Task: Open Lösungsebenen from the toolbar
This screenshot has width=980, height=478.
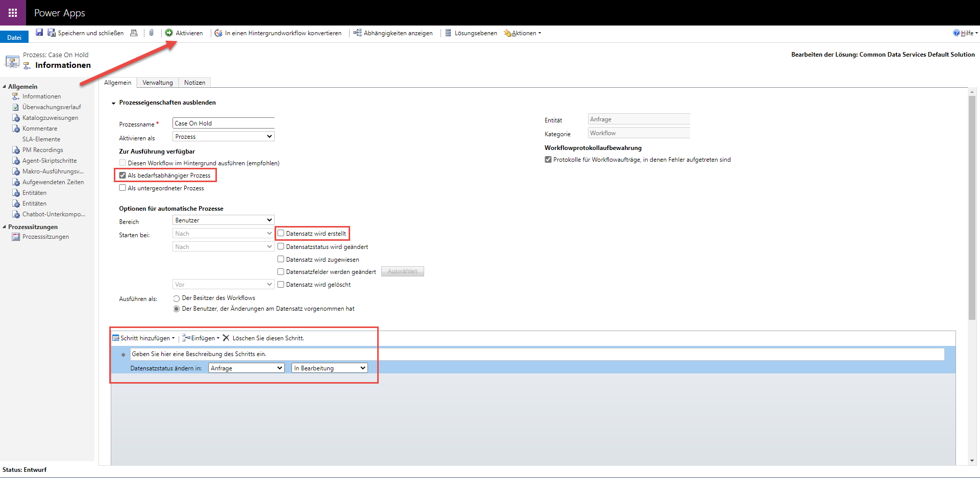Action: point(471,33)
